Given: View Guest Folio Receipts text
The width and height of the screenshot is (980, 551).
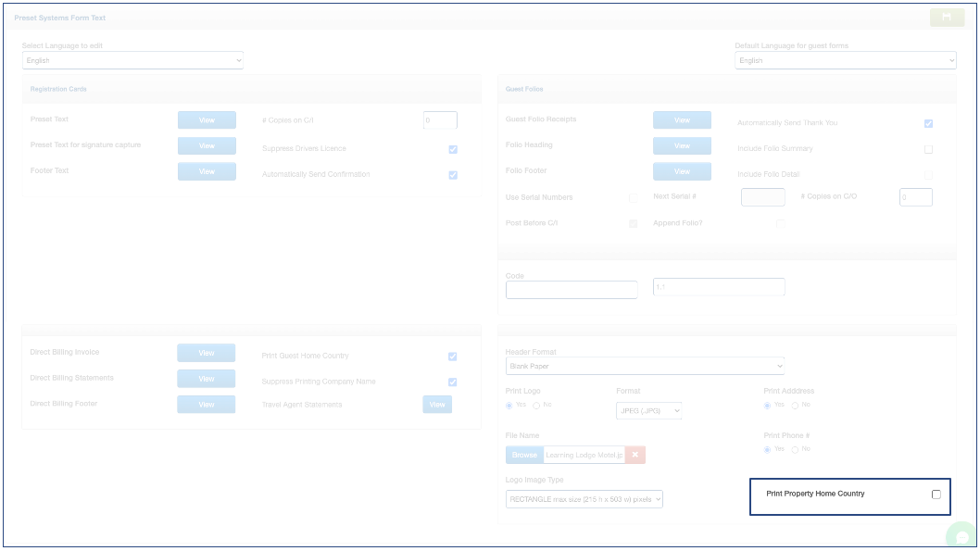Looking at the screenshot, I should 682,120.
